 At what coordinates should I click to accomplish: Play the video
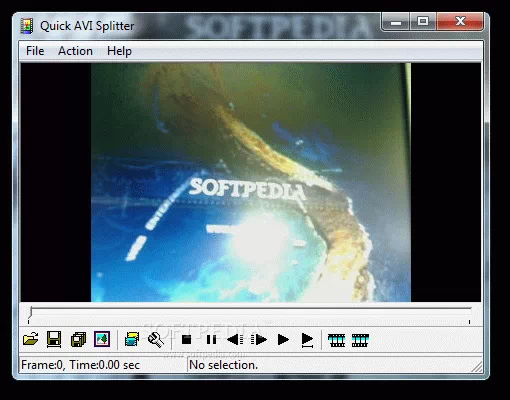point(283,340)
